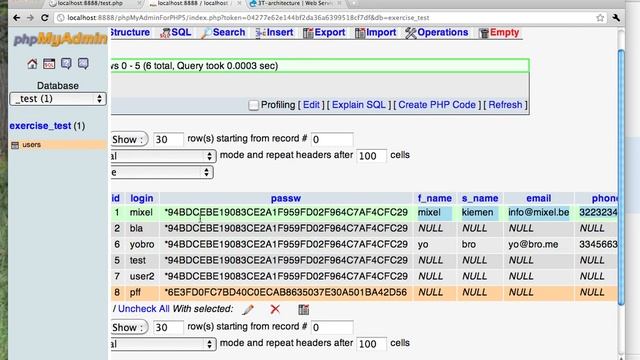Open the exercise_test database link
The image size is (640, 360).
40,126
